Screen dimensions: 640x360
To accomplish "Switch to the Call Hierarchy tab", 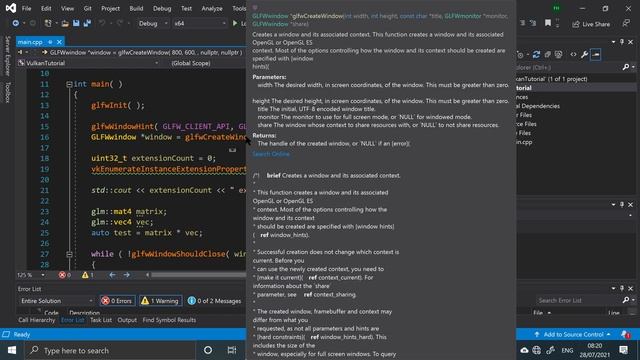I will (37, 320).
